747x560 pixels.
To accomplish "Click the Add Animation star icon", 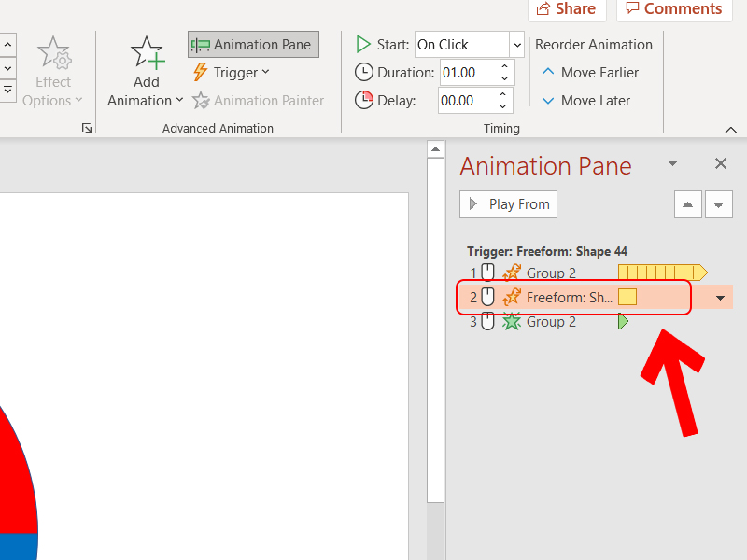I will [x=147, y=53].
